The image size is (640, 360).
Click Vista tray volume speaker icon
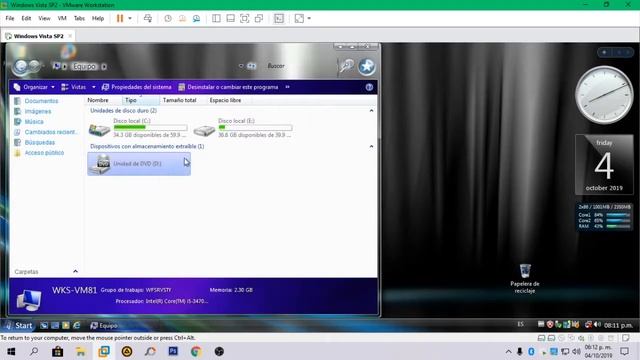point(598,324)
